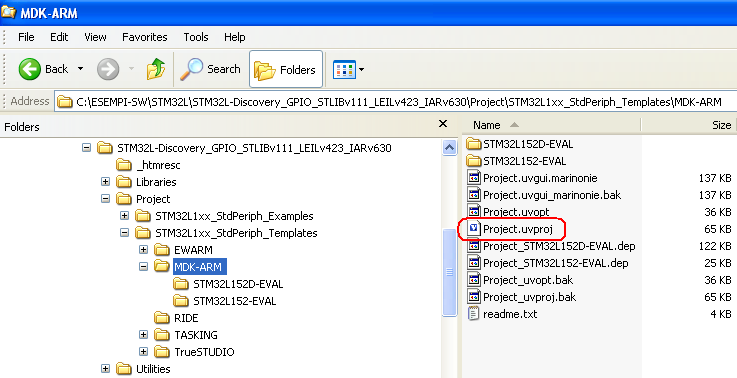The image size is (737, 378).
Task: Select the Project.uvproj Keil project icon
Action: 474,229
